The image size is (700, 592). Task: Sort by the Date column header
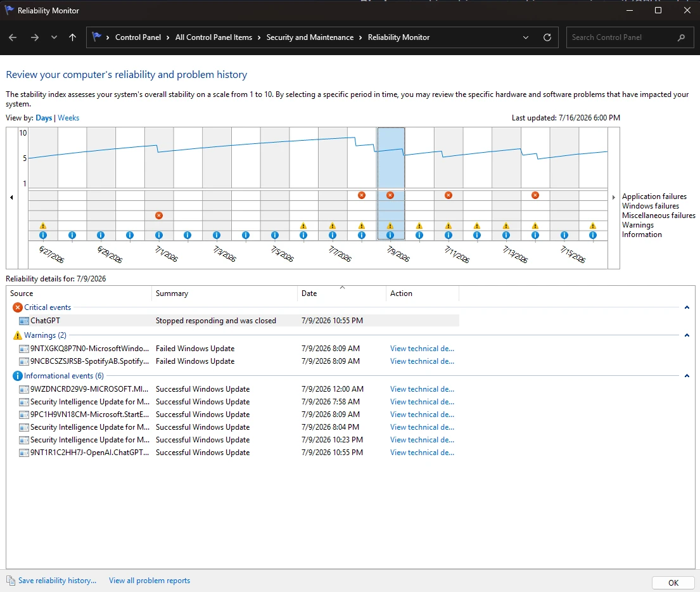pos(341,293)
